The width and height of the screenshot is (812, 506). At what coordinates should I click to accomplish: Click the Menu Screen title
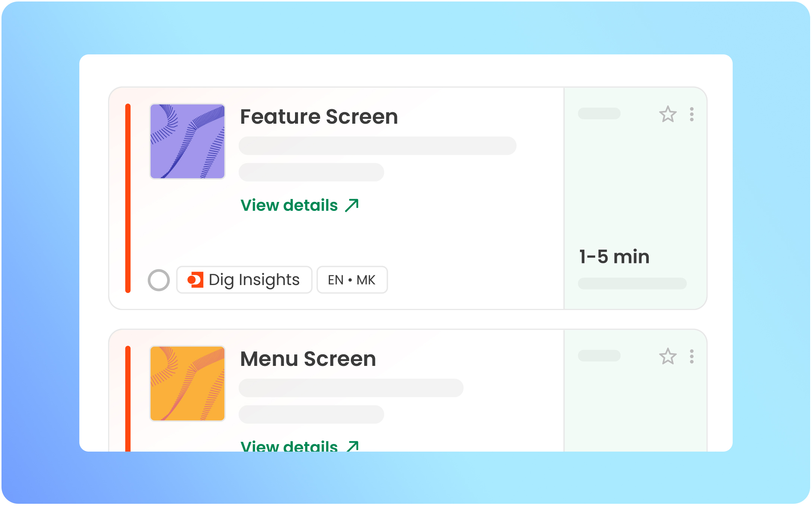pyautogui.click(x=308, y=359)
